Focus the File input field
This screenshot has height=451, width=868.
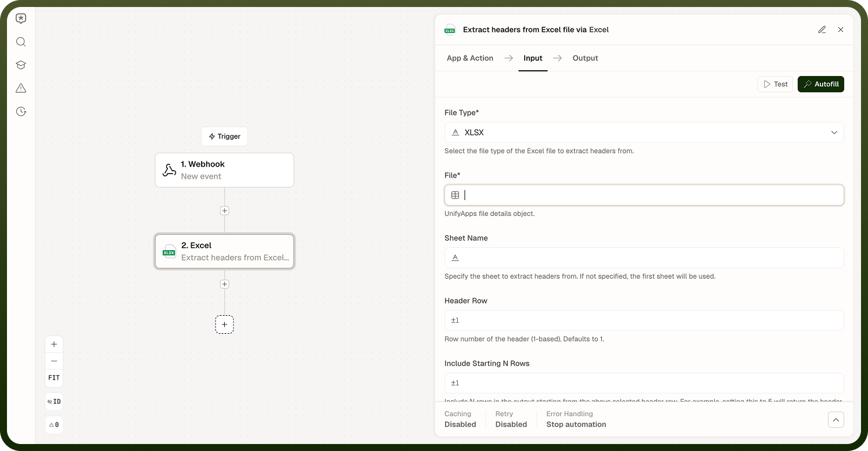[x=644, y=195]
